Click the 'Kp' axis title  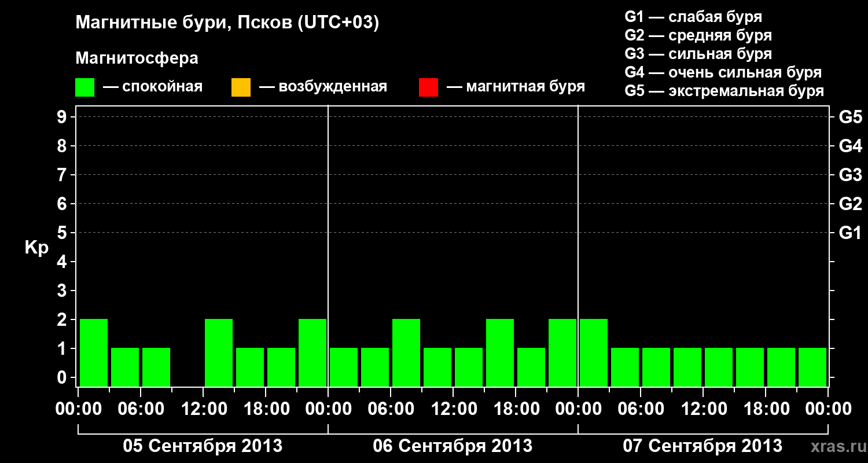click(x=37, y=248)
